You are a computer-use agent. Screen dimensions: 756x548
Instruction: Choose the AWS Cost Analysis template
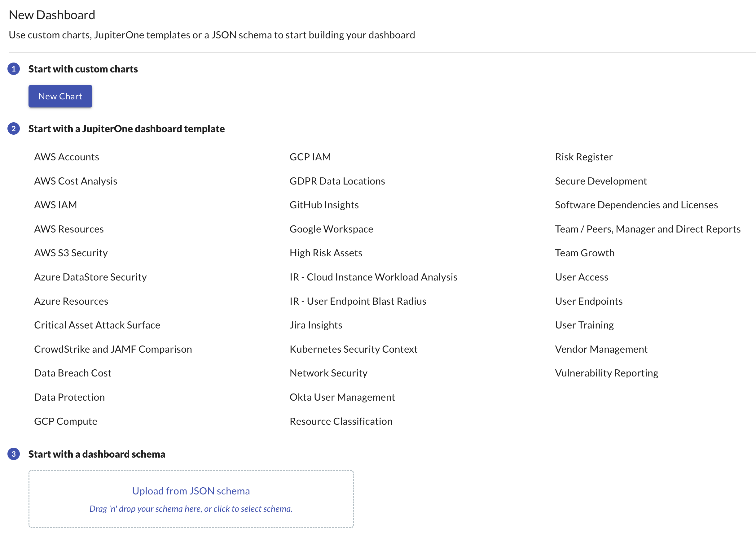coord(75,181)
